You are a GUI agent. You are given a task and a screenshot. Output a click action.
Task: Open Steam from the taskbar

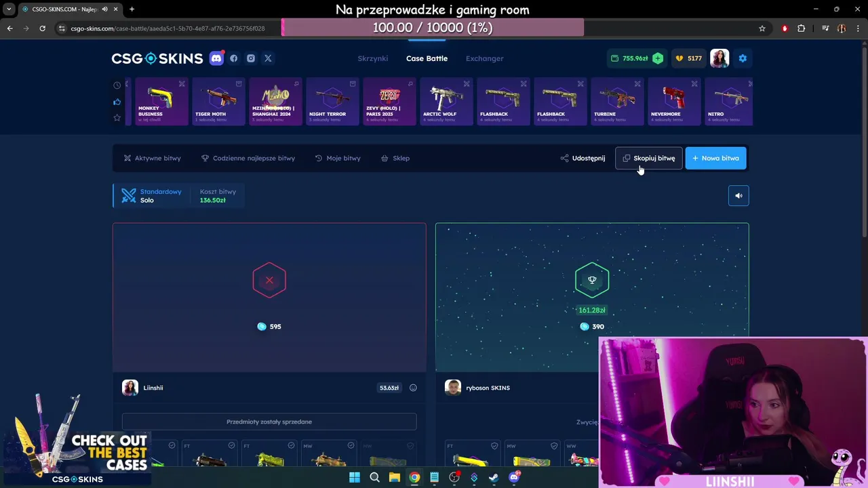click(494, 477)
